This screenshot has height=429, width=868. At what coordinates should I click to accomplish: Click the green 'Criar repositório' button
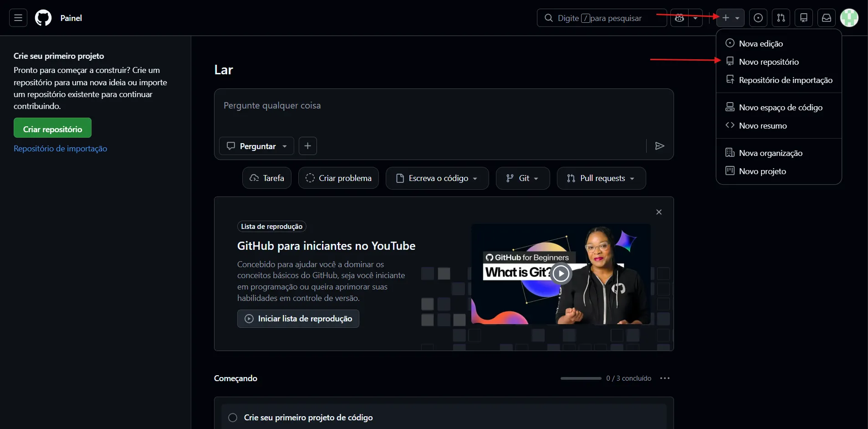(x=52, y=128)
